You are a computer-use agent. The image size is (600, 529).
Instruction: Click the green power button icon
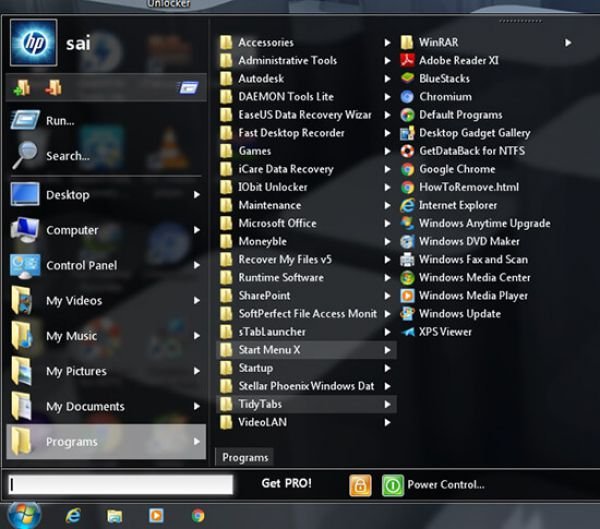(393, 485)
